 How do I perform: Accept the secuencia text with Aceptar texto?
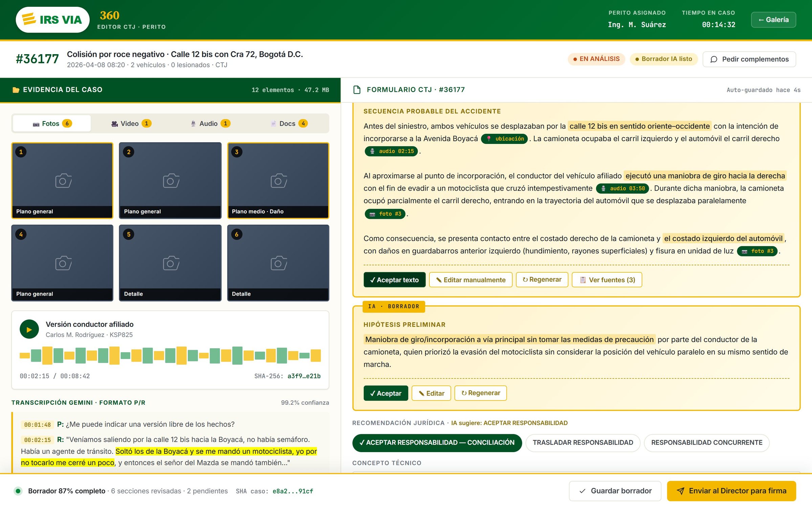pos(394,280)
